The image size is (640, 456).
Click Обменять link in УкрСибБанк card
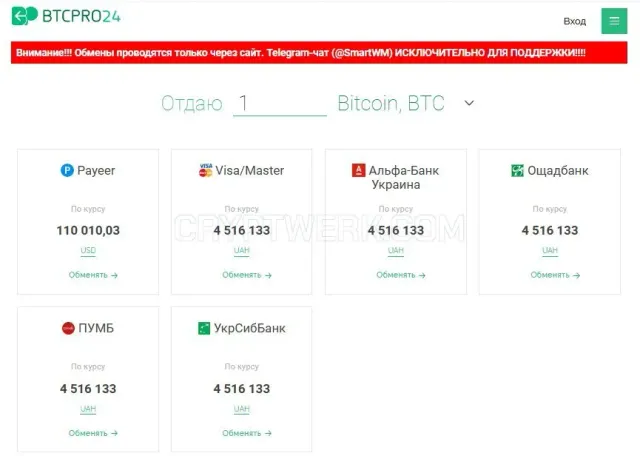247,433
